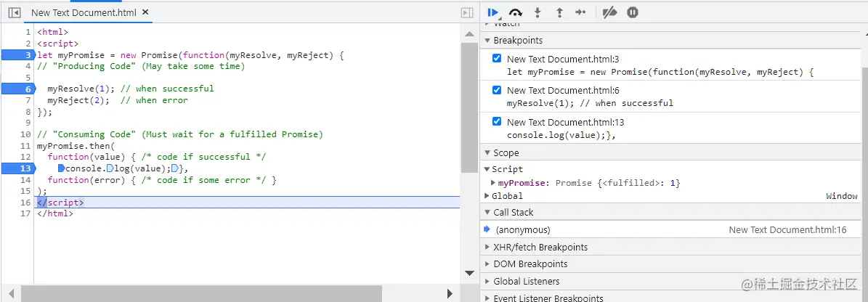
Task: Toggle inline breakpoint before closing brace line 13
Action: click(175, 168)
